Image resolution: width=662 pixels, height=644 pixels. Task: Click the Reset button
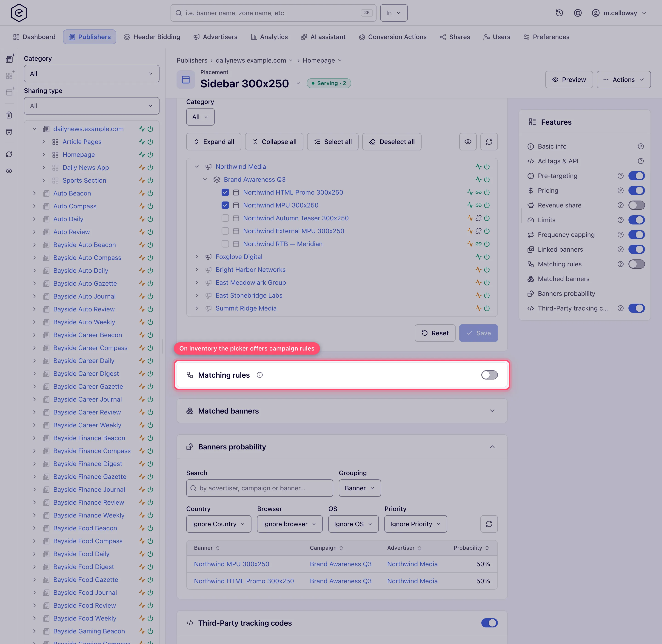(x=435, y=333)
